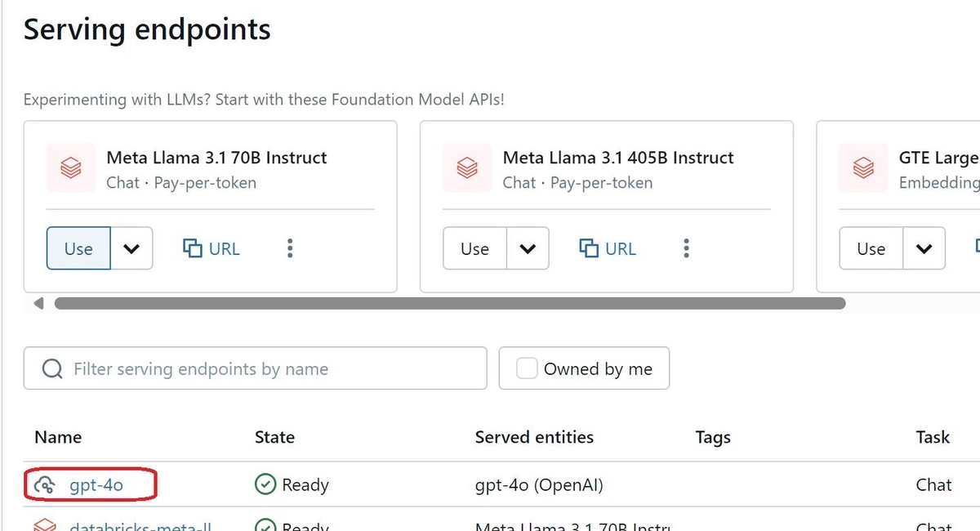Open the Use dropdown for Meta Llama 3.1 405B

(x=528, y=248)
